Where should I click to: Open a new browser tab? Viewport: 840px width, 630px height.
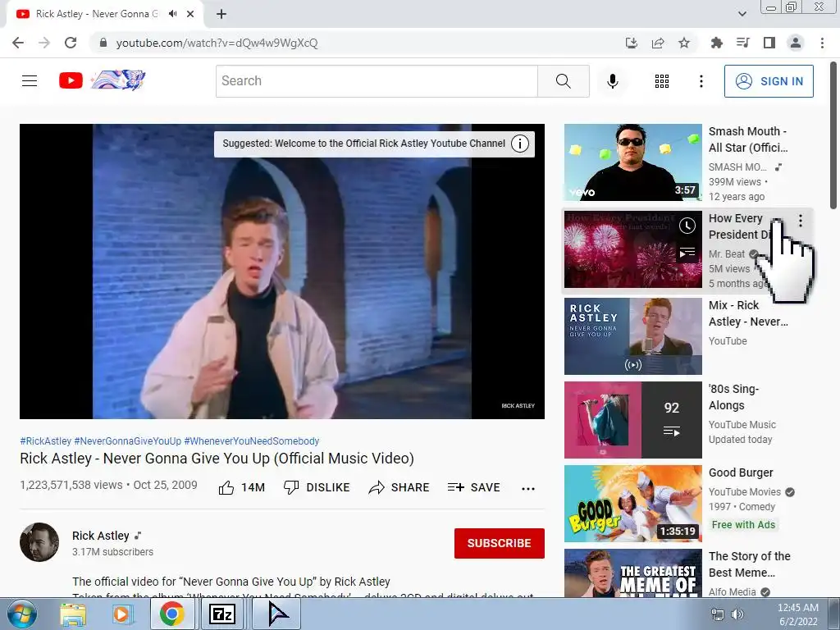click(221, 14)
